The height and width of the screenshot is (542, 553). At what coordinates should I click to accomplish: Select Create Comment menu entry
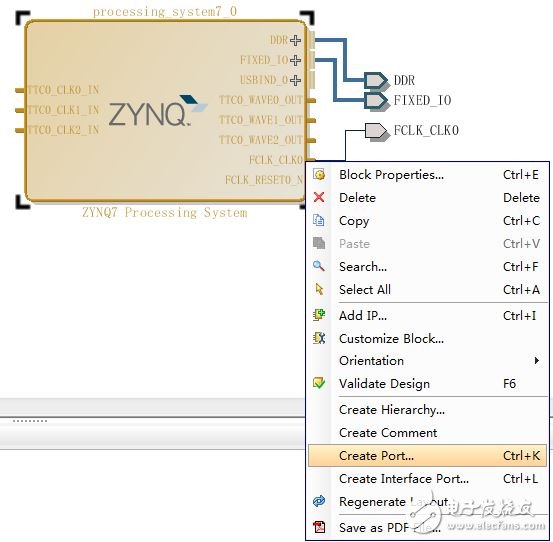pos(427,433)
